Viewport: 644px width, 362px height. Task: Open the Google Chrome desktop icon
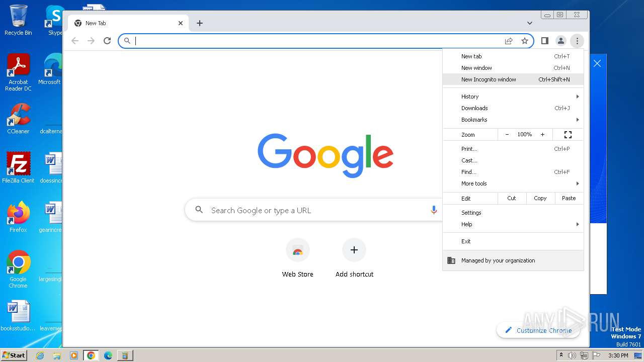(x=18, y=269)
